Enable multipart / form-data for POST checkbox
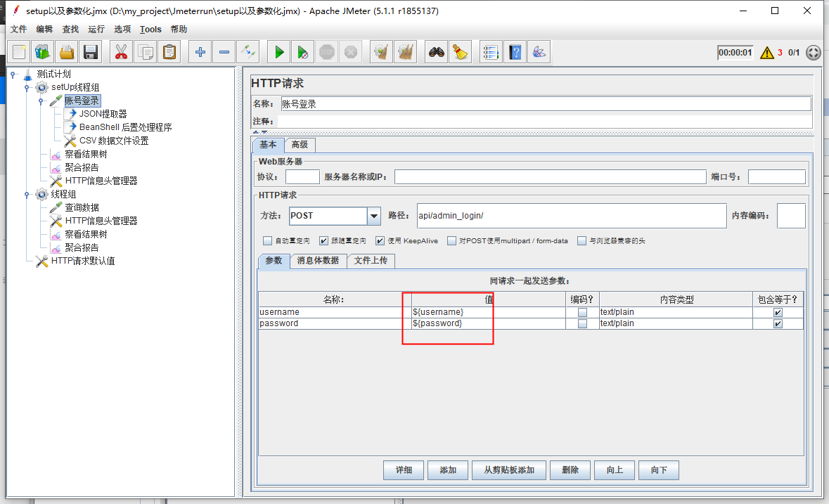The height and width of the screenshot is (504, 829). point(451,241)
